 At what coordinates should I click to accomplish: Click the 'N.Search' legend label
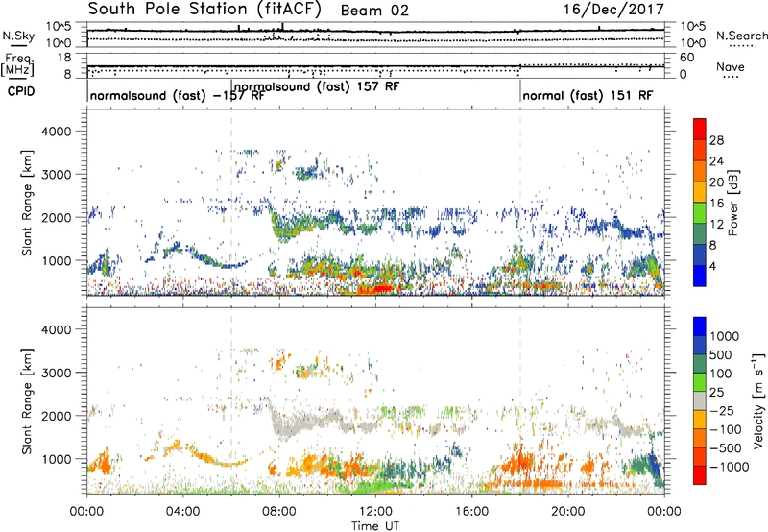742,36
